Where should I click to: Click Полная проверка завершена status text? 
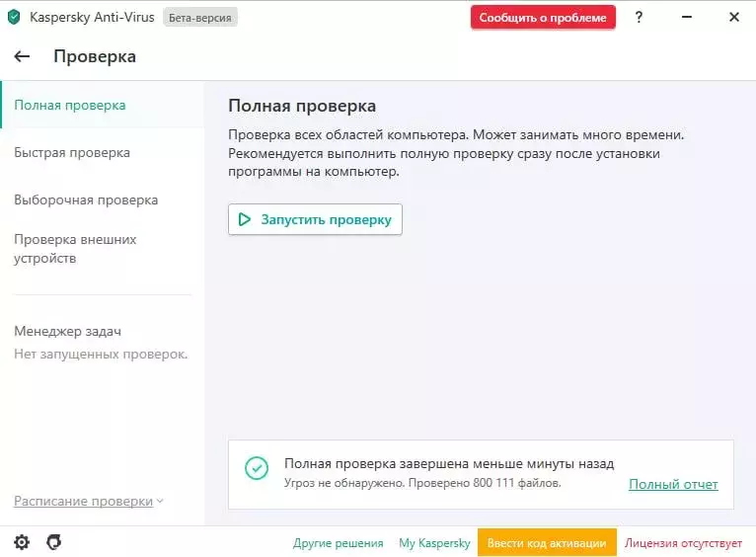click(x=449, y=463)
